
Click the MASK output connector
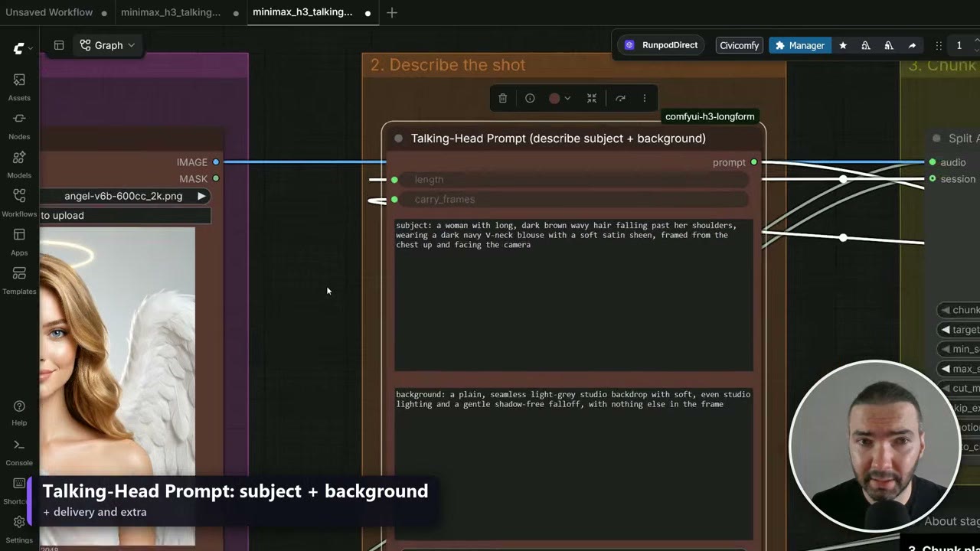pyautogui.click(x=216, y=178)
